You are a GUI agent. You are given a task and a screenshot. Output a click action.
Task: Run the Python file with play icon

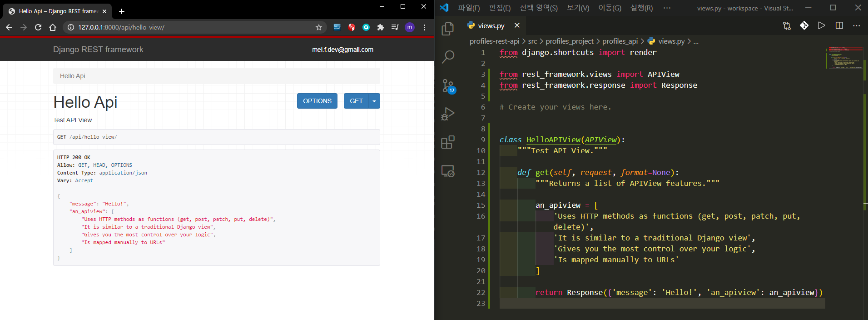click(821, 25)
